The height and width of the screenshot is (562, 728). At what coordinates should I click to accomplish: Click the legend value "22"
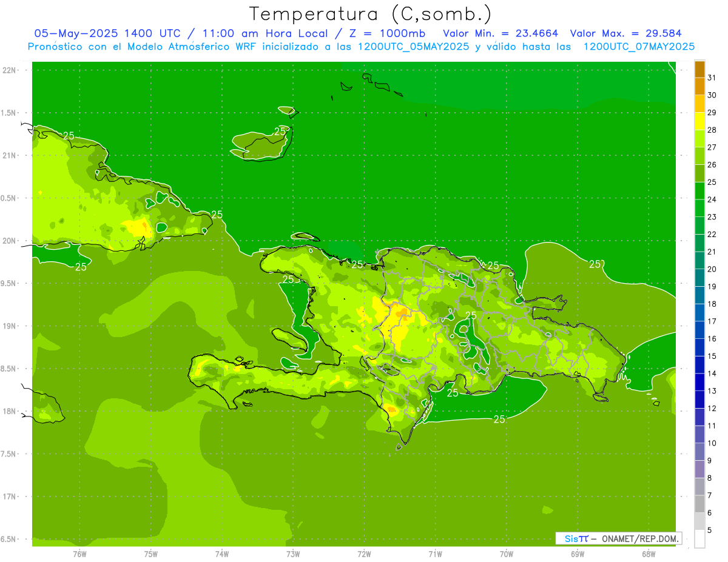point(712,235)
